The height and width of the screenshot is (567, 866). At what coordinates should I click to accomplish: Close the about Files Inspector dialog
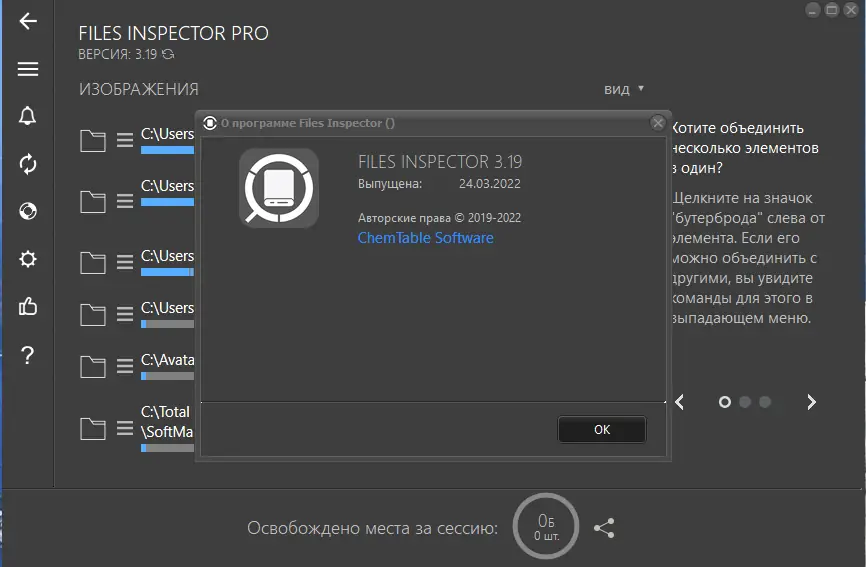pyautogui.click(x=658, y=123)
